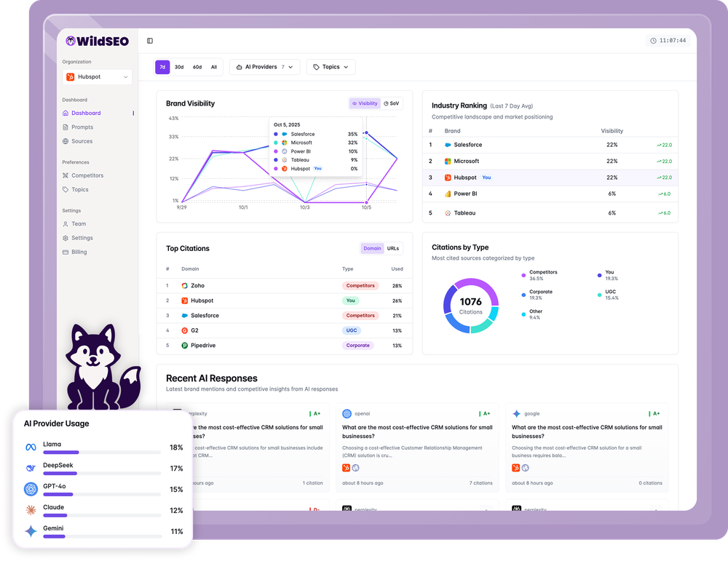Click Dashboard in the sidebar navigation
Viewport: 728px width, 561px height.
[x=85, y=113]
